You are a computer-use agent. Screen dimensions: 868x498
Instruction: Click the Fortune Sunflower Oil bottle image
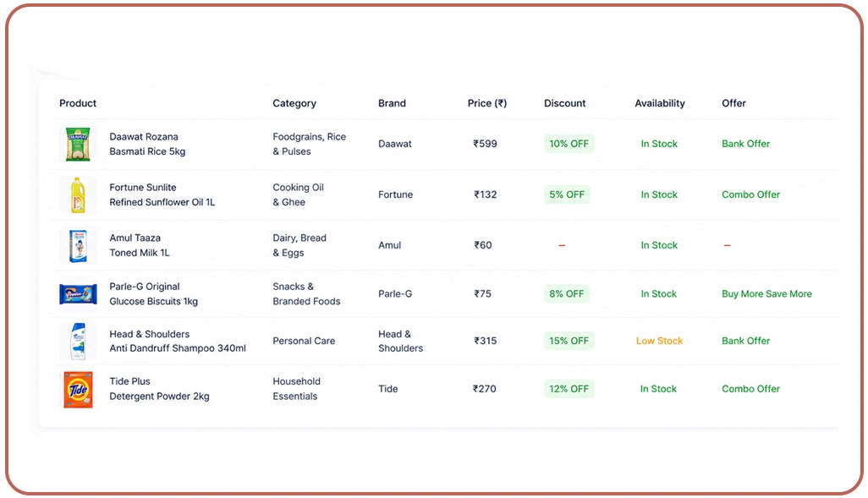(78, 194)
